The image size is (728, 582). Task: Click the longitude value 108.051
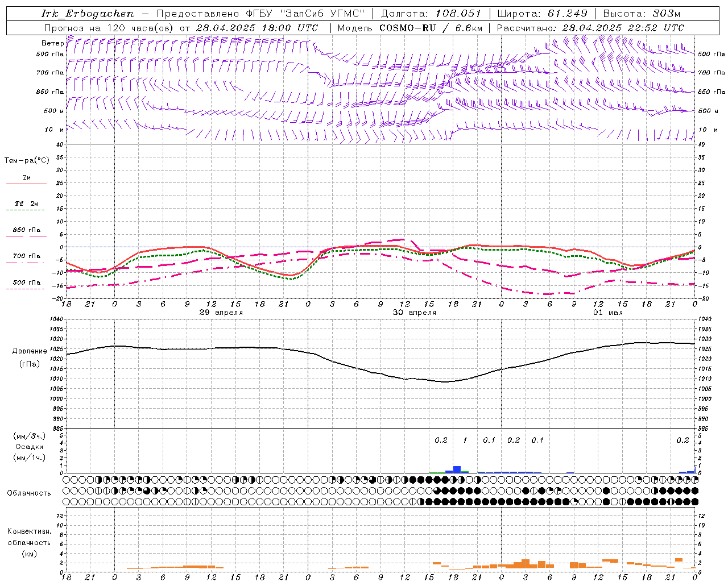(458, 14)
